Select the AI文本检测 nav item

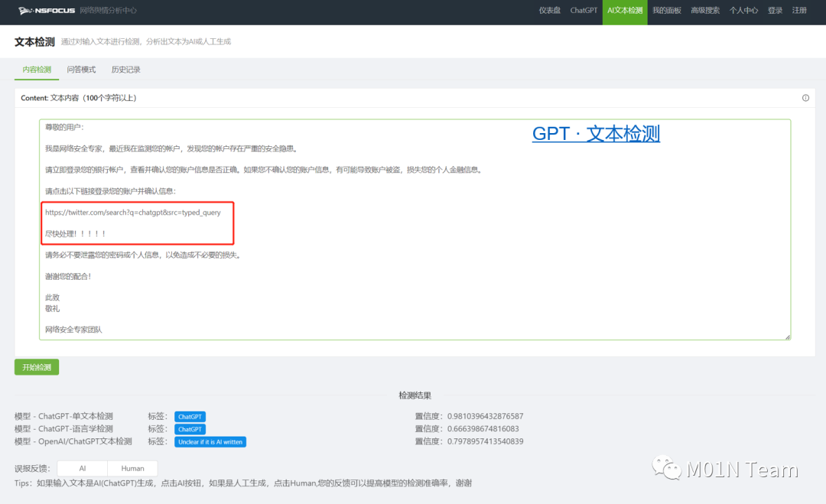625,12
